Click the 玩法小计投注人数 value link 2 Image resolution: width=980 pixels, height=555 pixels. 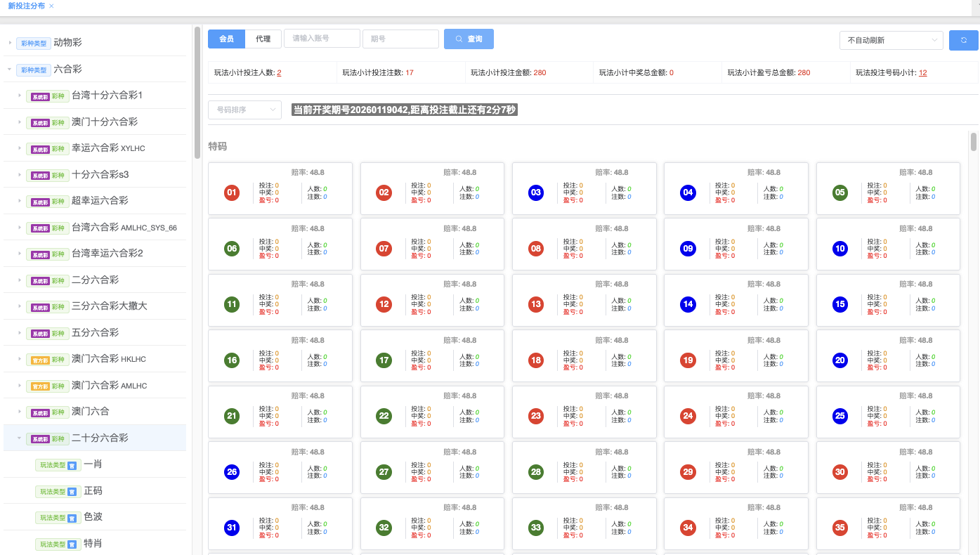(279, 73)
